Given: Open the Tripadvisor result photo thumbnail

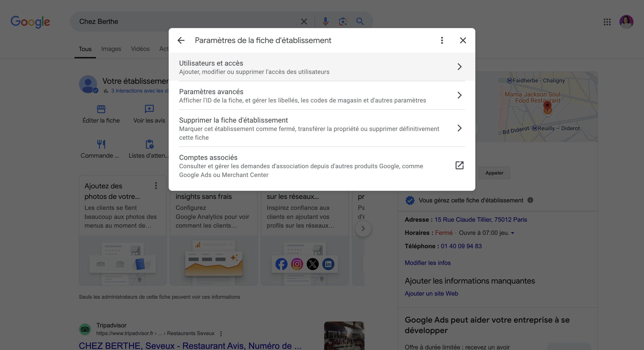Looking at the screenshot, I should (344, 336).
